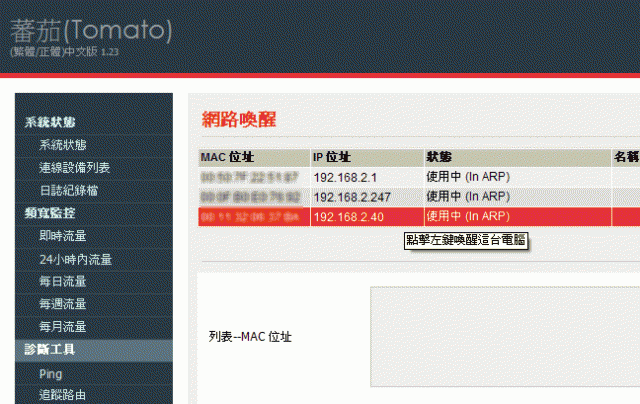
Task: Focus the 列表--MAC 位址 text area
Action: point(505,336)
